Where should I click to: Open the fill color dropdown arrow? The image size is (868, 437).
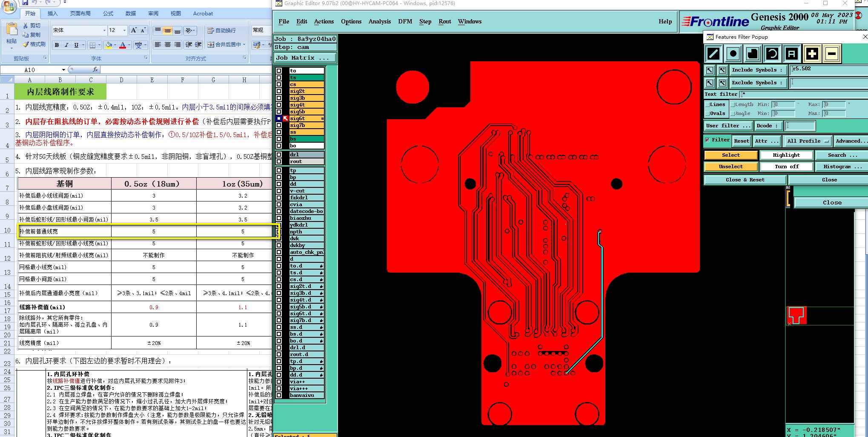(115, 45)
